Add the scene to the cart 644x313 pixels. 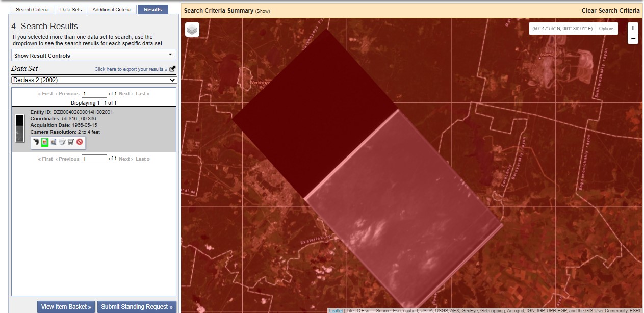(71, 142)
